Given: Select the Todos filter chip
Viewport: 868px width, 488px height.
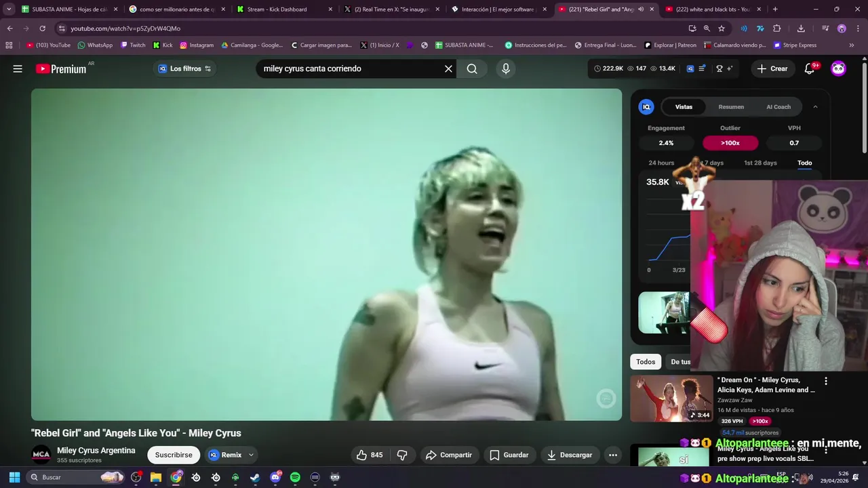Looking at the screenshot, I should pyautogui.click(x=646, y=362).
